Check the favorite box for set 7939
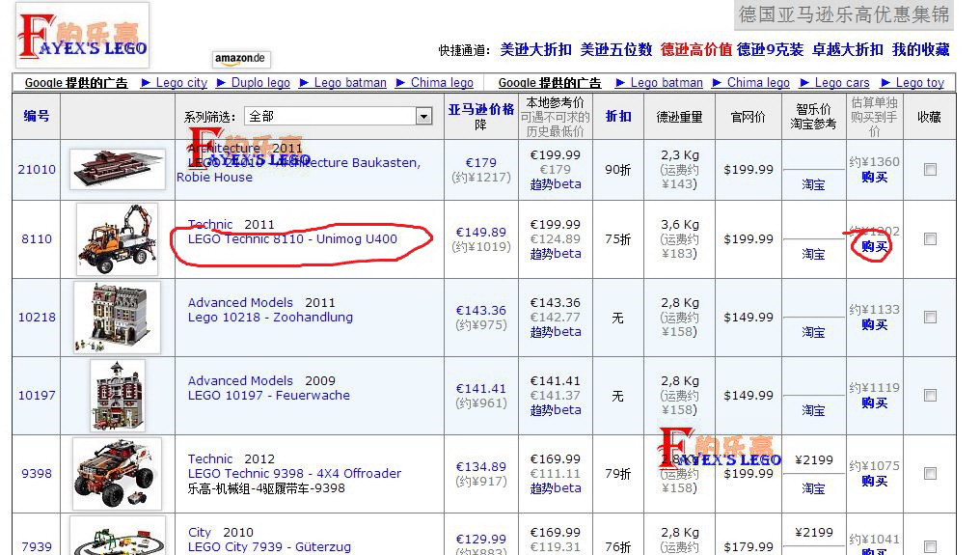This screenshot has height=555, width=980. 930,547
